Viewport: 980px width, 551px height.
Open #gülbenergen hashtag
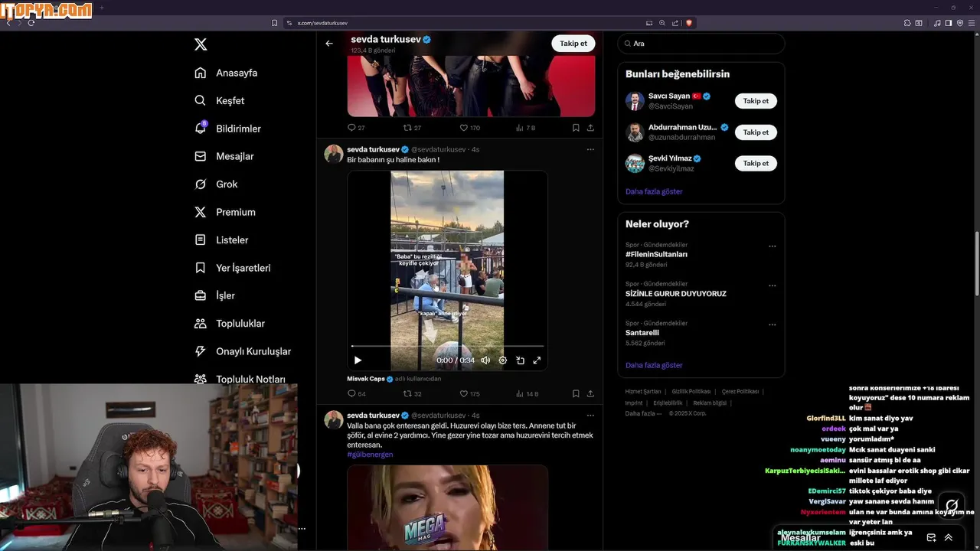click(x=370, y=455)
